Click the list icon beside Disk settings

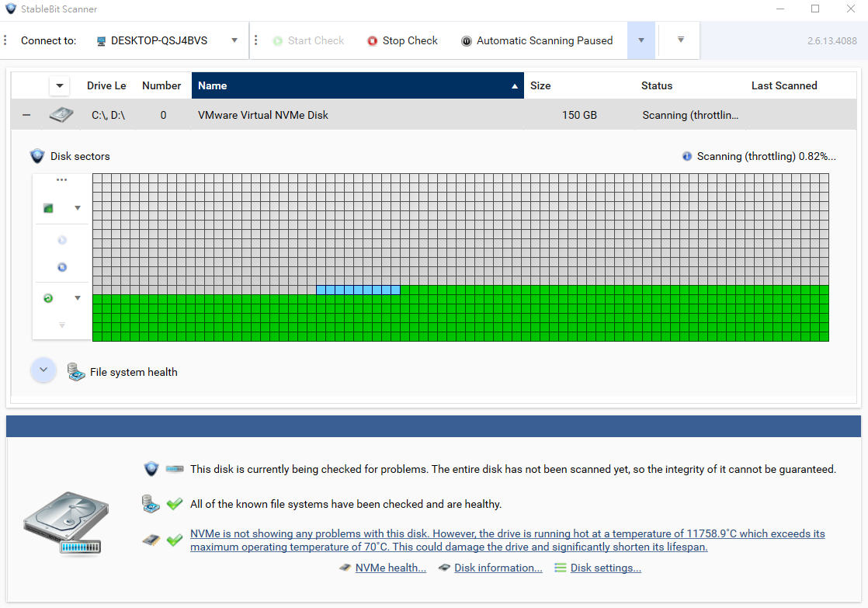click(x=561, y=568)
